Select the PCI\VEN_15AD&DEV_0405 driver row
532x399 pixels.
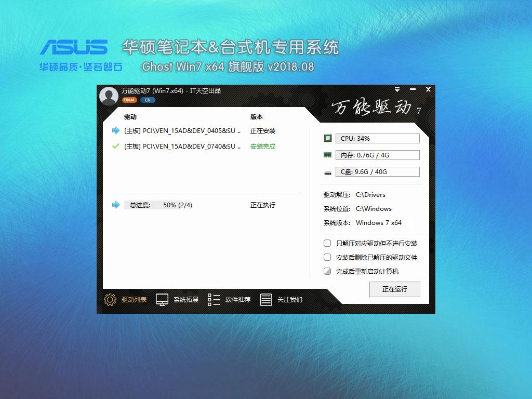tap(182, 130)
